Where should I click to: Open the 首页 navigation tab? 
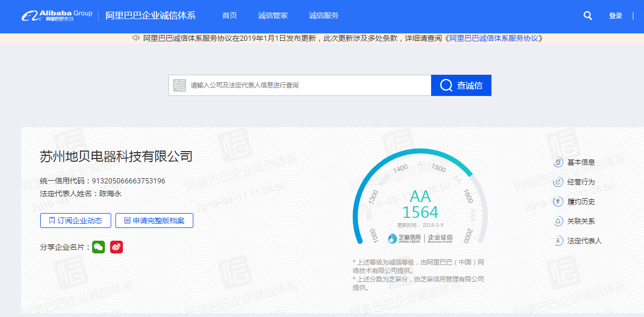tap(229, 16)
